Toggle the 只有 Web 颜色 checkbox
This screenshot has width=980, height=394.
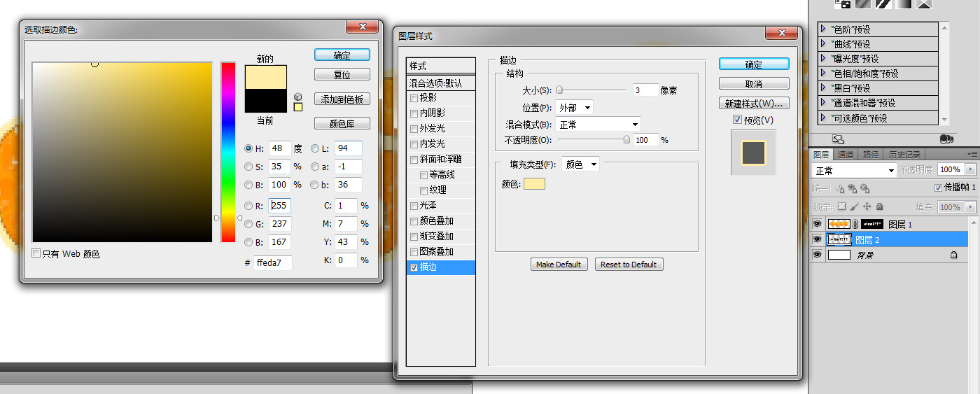36,254
